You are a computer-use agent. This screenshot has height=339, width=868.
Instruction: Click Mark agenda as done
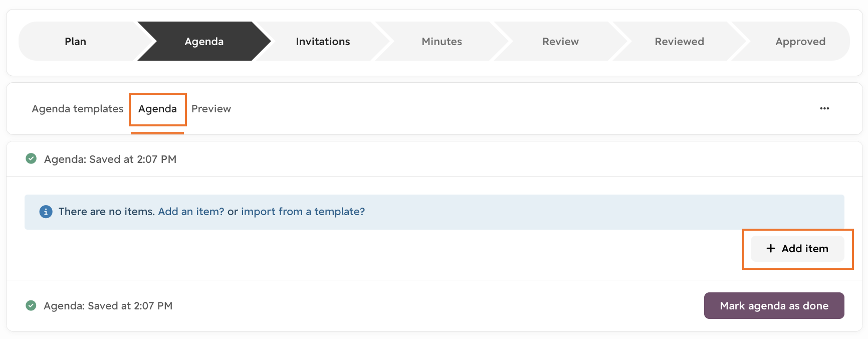(774, 305)
